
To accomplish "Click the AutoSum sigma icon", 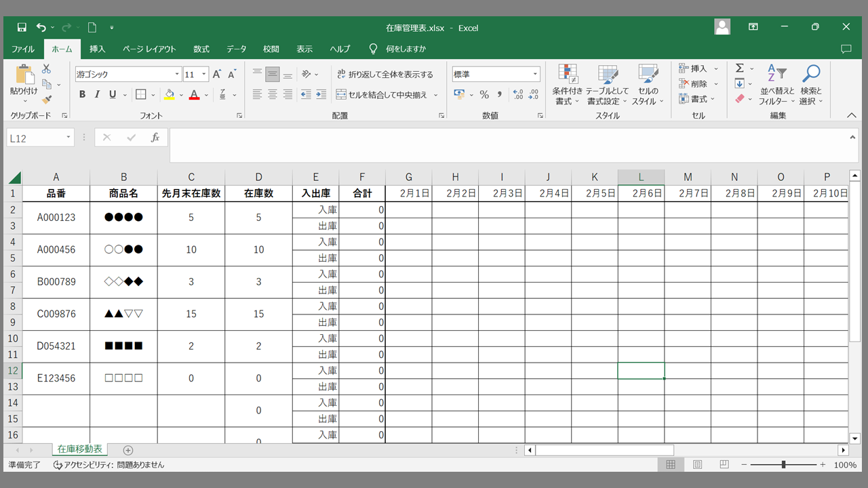I will tap(740, 68).
